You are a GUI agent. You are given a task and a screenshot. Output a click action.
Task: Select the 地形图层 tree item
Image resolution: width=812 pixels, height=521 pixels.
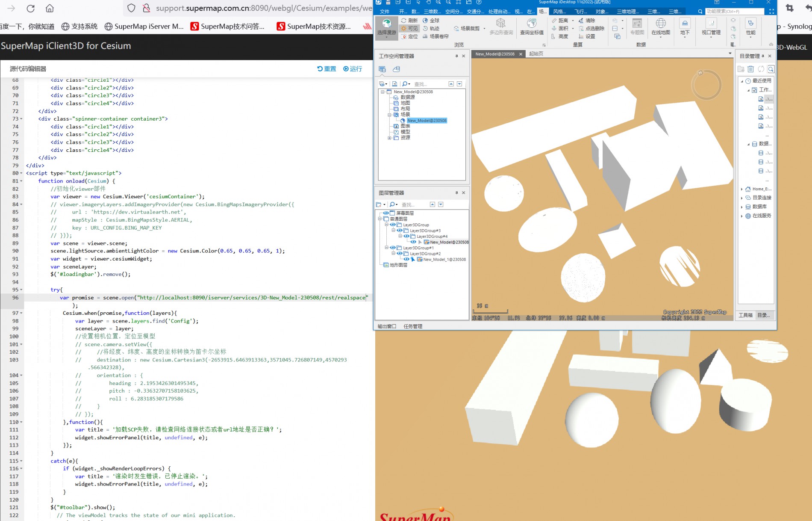click(398, 265)
